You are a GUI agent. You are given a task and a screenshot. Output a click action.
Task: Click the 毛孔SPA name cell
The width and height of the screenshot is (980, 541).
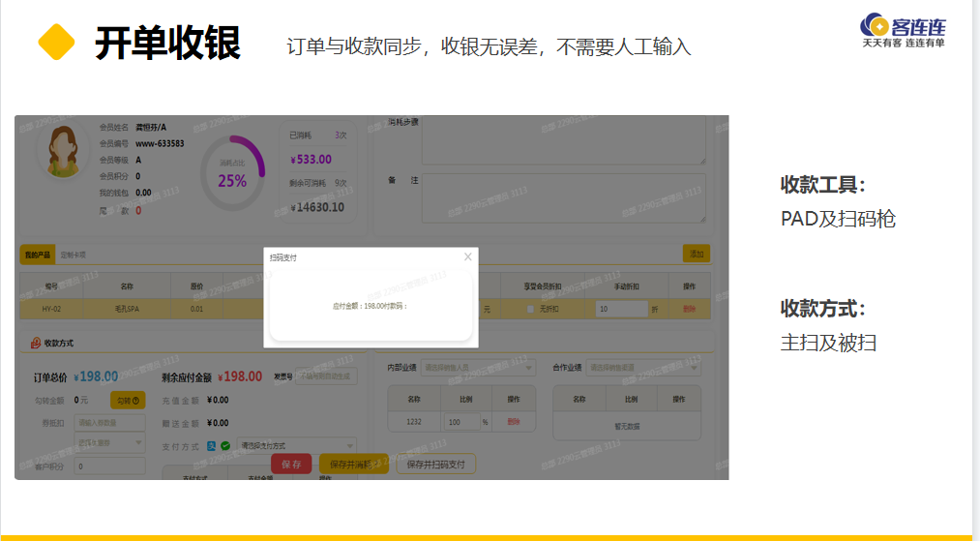127,309
